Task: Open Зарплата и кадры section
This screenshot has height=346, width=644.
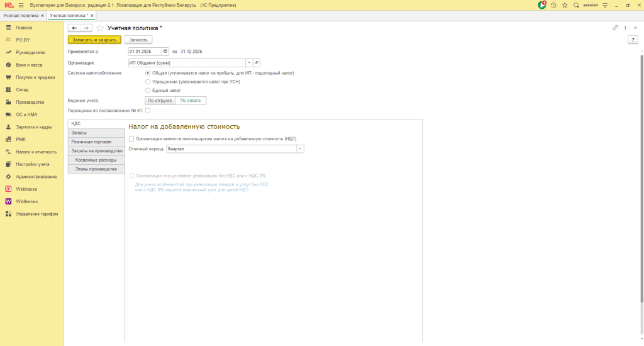Action: [x=34, y=126]
